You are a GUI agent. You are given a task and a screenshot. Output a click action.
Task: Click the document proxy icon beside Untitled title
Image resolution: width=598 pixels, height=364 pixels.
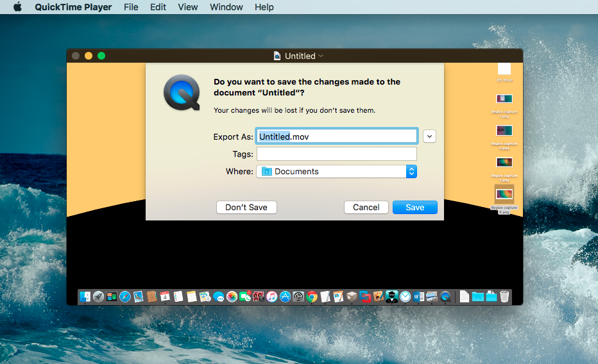tap(277, 56)
